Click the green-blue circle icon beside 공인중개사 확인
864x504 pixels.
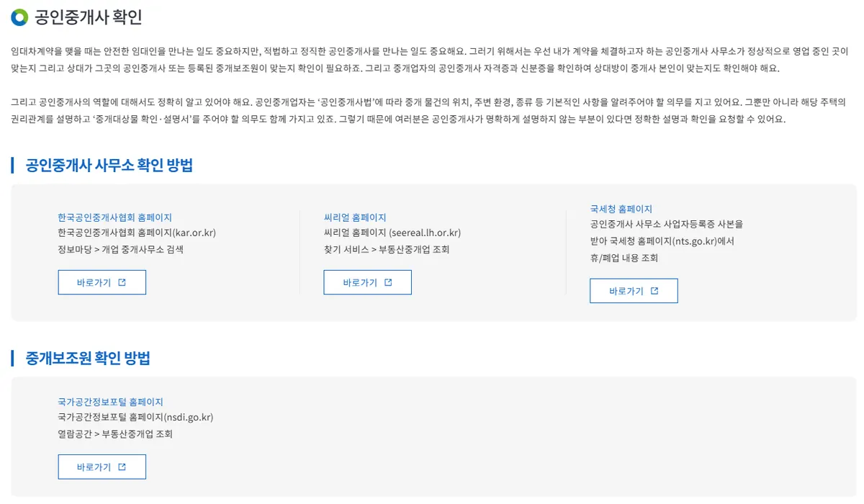click(19, 17)
